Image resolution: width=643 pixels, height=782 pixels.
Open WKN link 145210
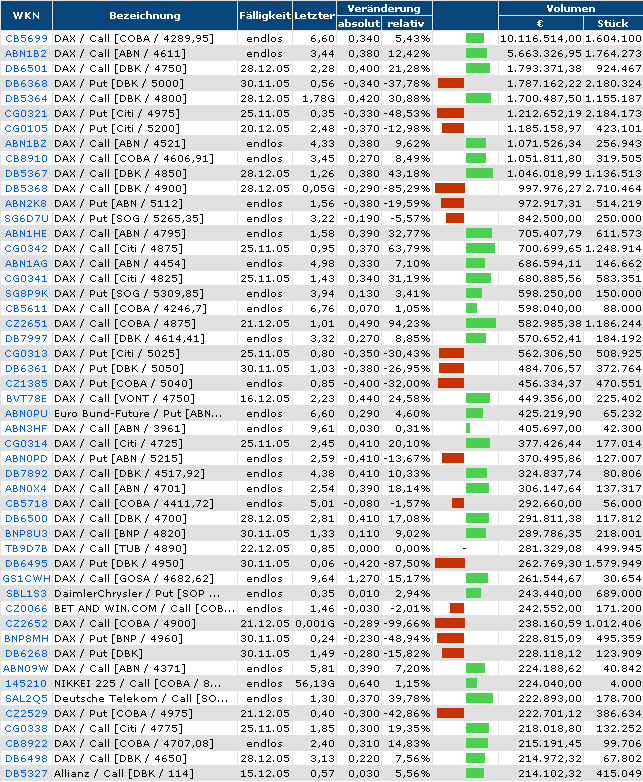pyautogui.click(x=26, y=683)
